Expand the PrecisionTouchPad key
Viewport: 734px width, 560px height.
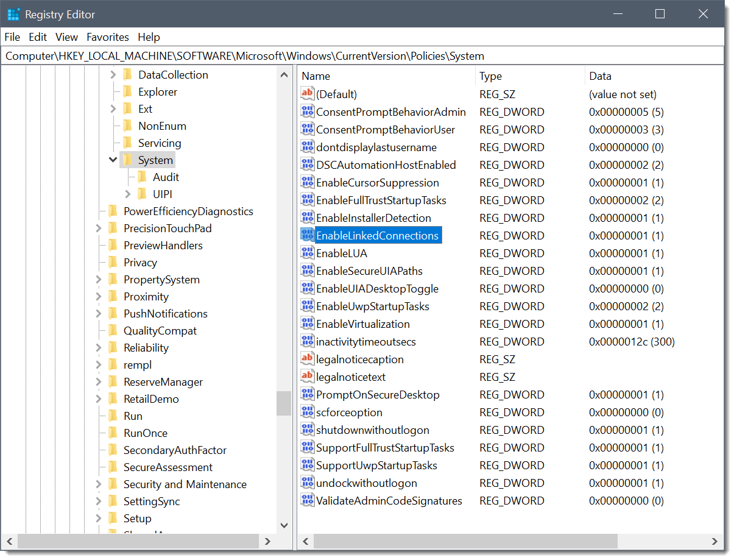pyautogui.click(x=99, y=229)
